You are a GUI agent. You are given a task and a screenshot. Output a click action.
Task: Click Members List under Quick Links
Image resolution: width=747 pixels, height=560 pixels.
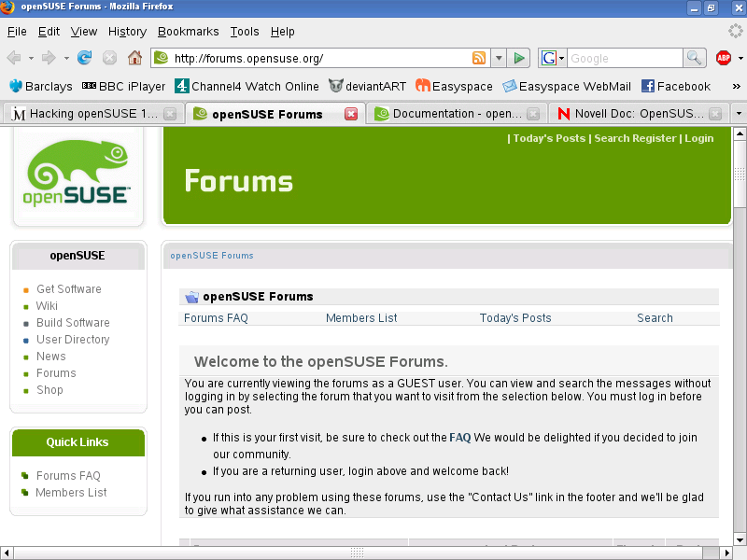click(71, 493)
